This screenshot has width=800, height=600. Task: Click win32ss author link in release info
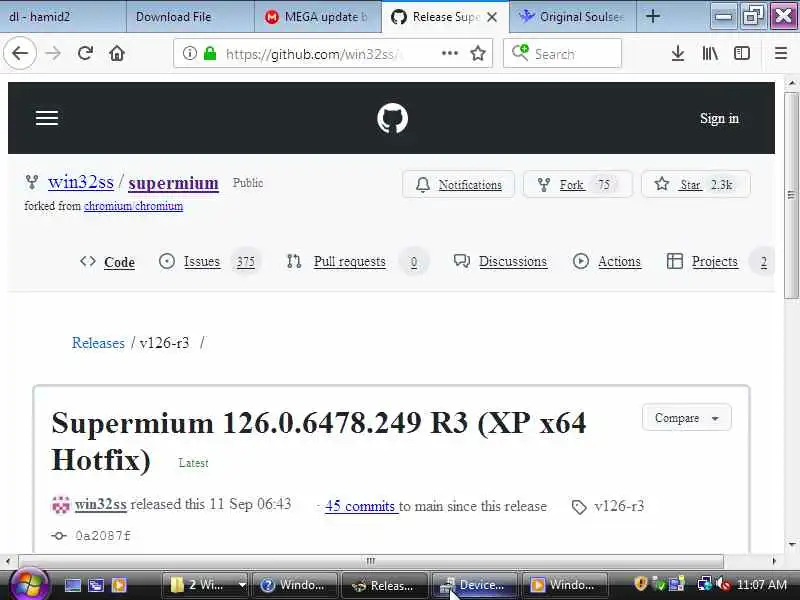point(101,505)
